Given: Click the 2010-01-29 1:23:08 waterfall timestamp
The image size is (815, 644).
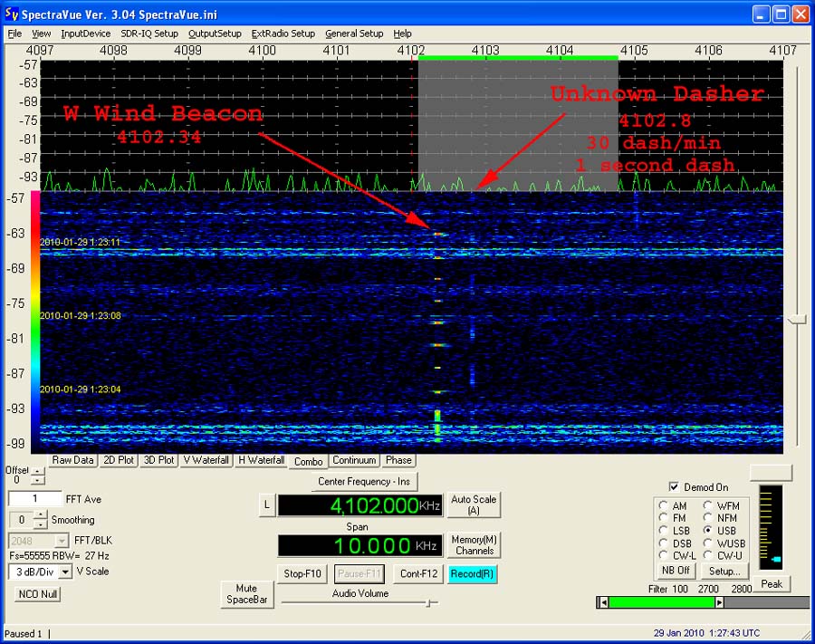Looking at the screenshot, I should click(81, 315).
